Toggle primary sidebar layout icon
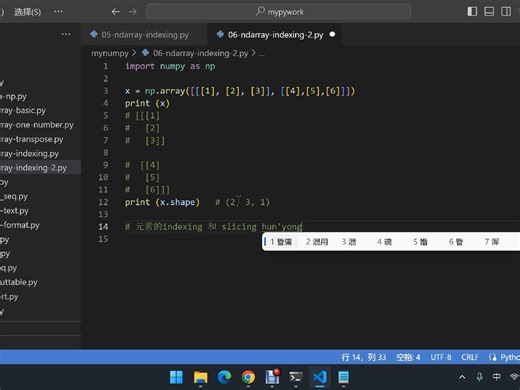This screenshot has width=520, height=390. [472, 12]
